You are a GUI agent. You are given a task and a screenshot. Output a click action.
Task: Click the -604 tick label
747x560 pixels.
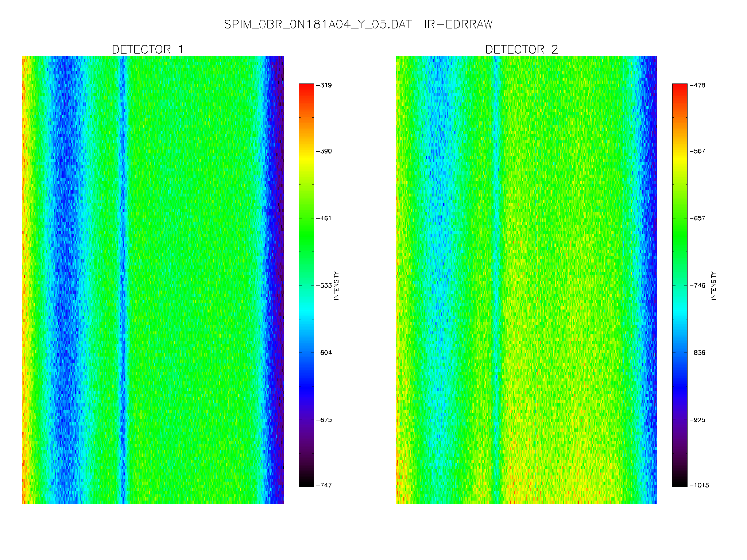[x=324, y=353]
